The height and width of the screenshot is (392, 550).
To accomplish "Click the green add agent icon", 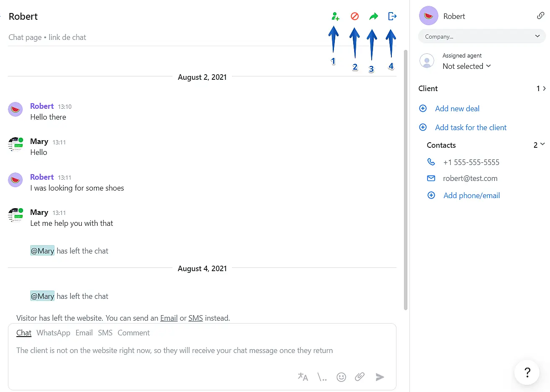I will click(x=335, y=16).
